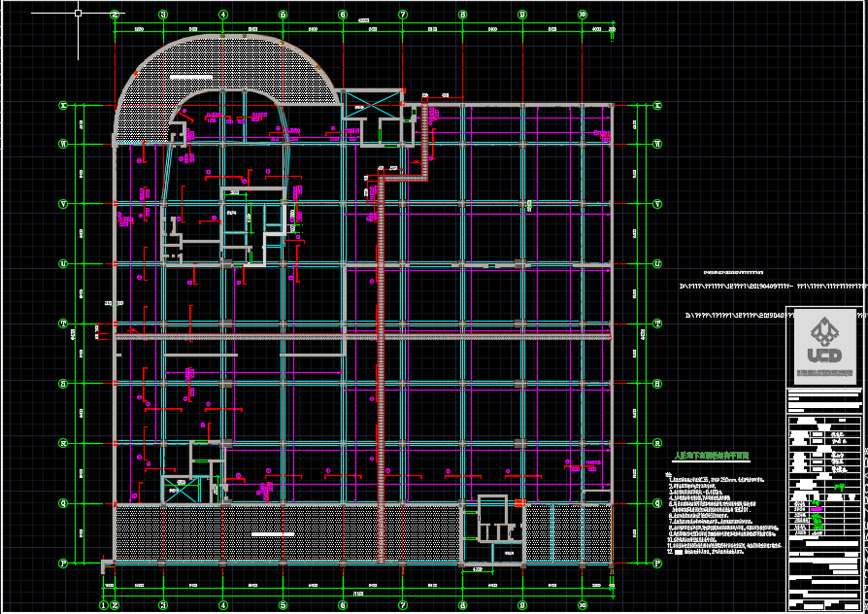Click axis bubble 4 above the plan
This screenshot has height=614, width=868.
[223, 15]
